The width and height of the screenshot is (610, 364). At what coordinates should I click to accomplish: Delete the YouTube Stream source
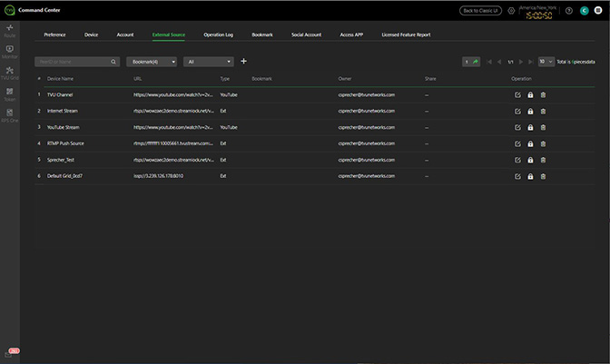[543, 128]
